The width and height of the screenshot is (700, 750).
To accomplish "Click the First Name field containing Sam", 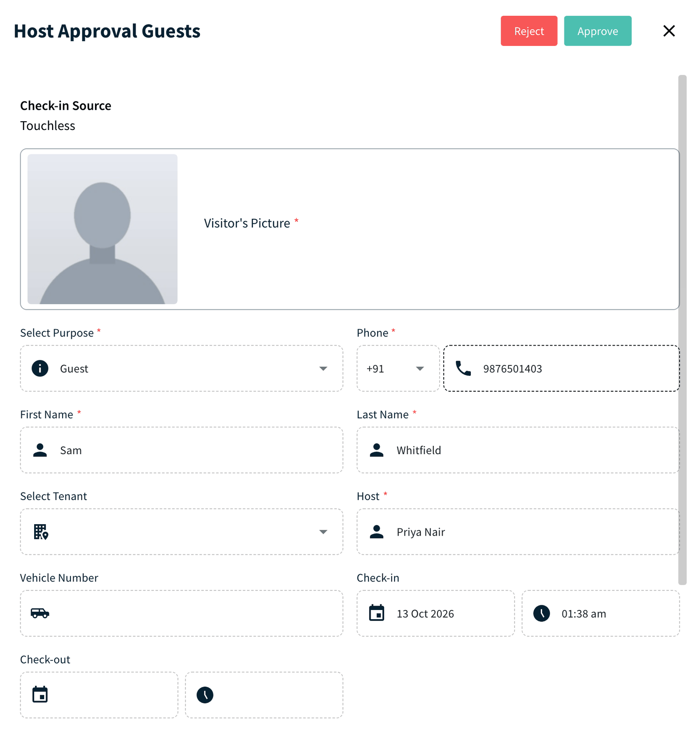I will (x=182, y=450).
